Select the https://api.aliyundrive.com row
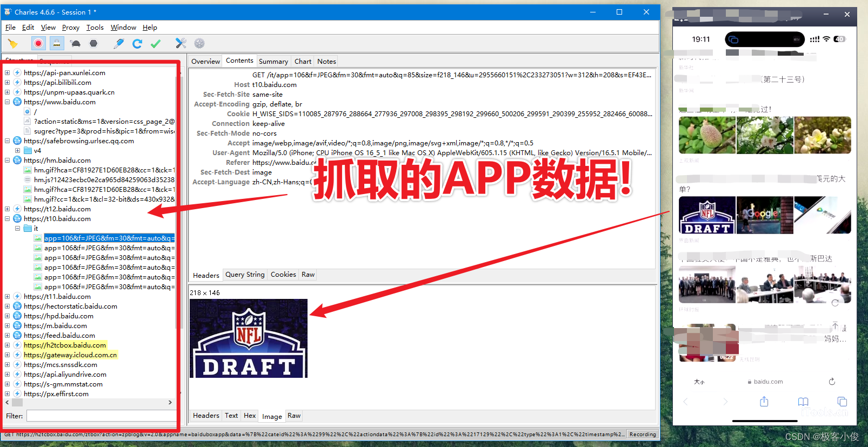868x447 pixels. [65, 374]
